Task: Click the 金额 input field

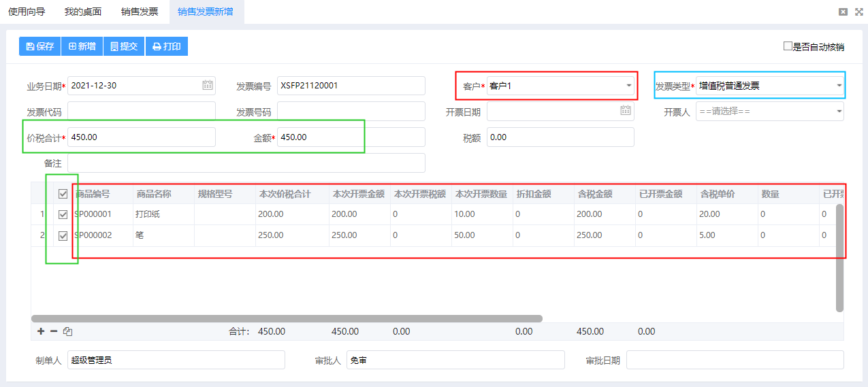Action: click(351, 137)
